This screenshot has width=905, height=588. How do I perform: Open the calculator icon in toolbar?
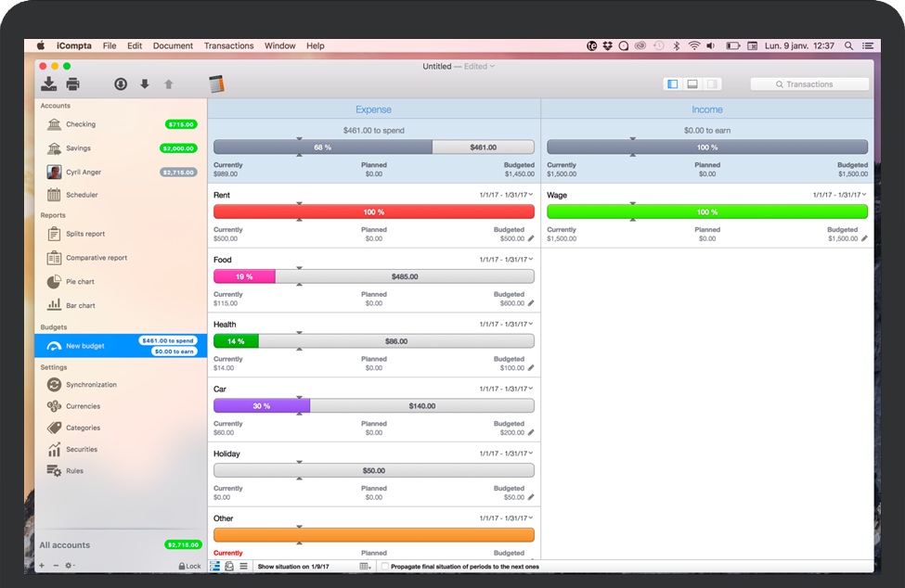click(x=217, y=84)
